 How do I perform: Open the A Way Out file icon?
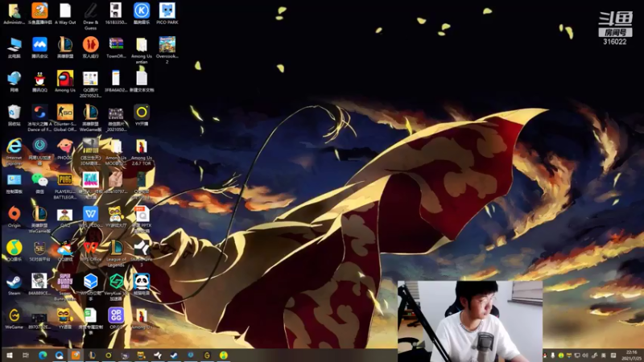(x=65, y=11)
